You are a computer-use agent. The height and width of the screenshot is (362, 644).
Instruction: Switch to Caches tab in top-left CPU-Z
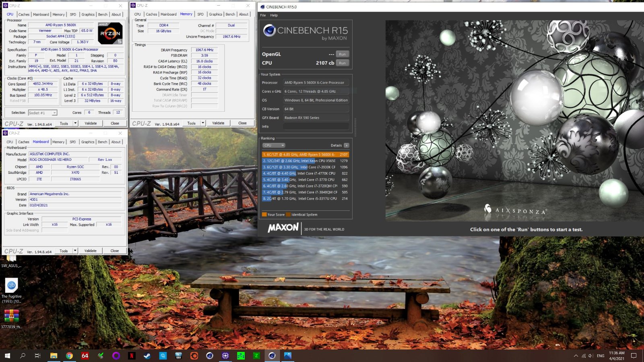pyautogui.click(x=24, y=14)
